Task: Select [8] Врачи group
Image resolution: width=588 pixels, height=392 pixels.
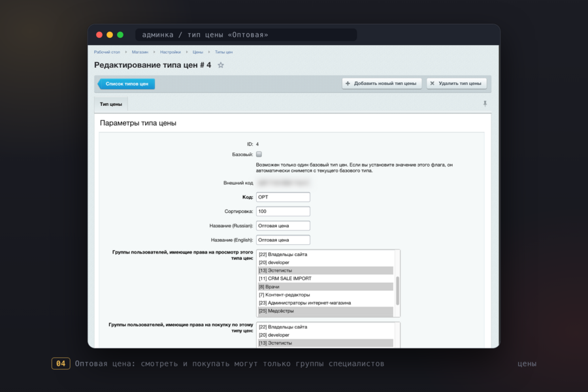Action: (325, 287)
